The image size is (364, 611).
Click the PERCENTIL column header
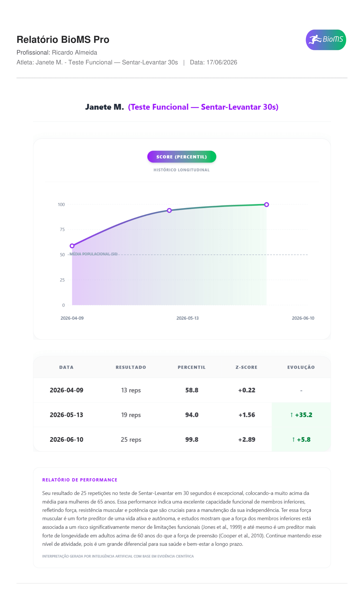pos(192,367)
